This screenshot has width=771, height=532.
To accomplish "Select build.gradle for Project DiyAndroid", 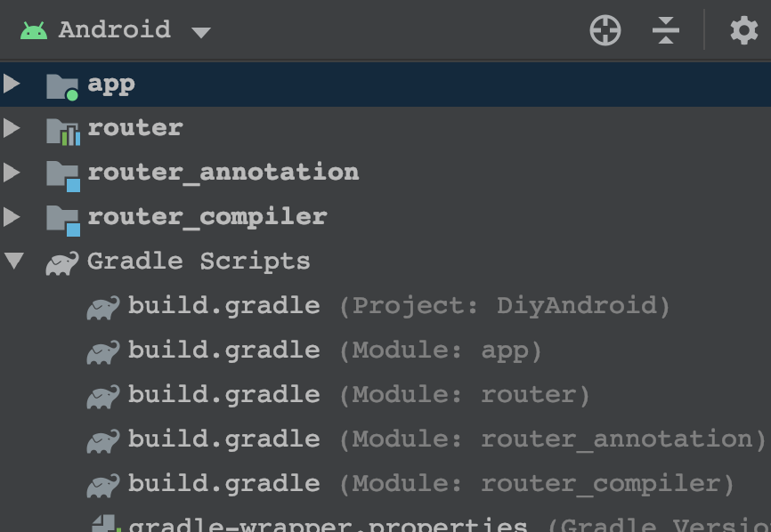I will click(x=223, y=306).
